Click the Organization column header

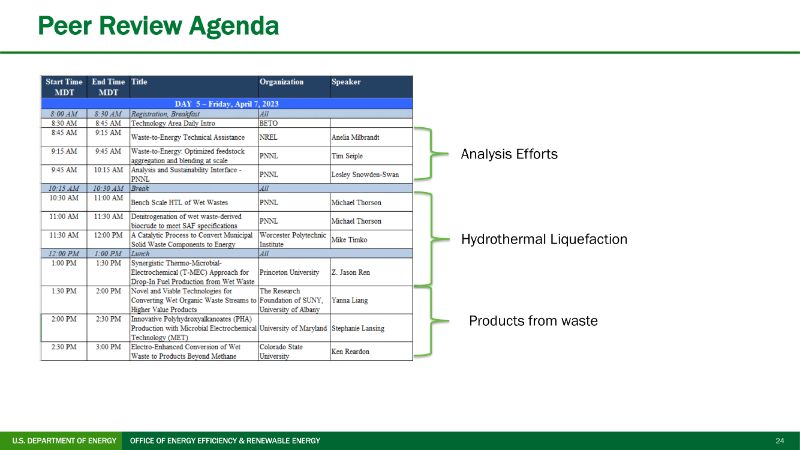281,81
